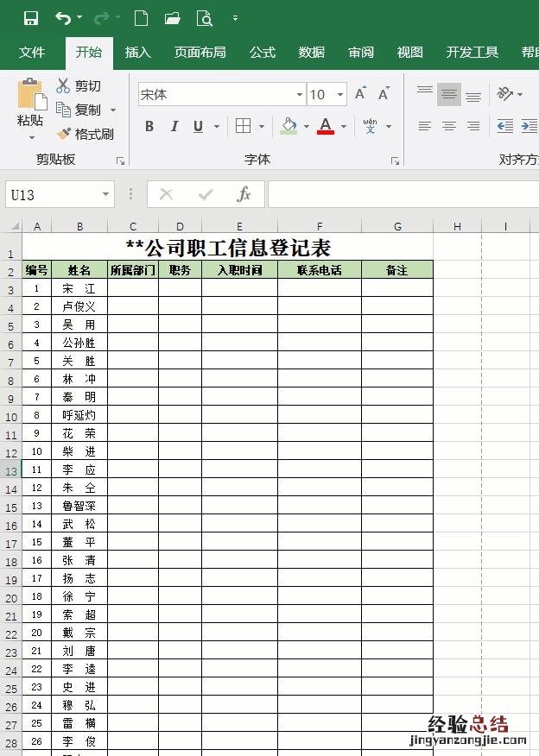Screen dimensions: 539x756
Task: Click the Open folder icon
Action: (x=172, y=18)
